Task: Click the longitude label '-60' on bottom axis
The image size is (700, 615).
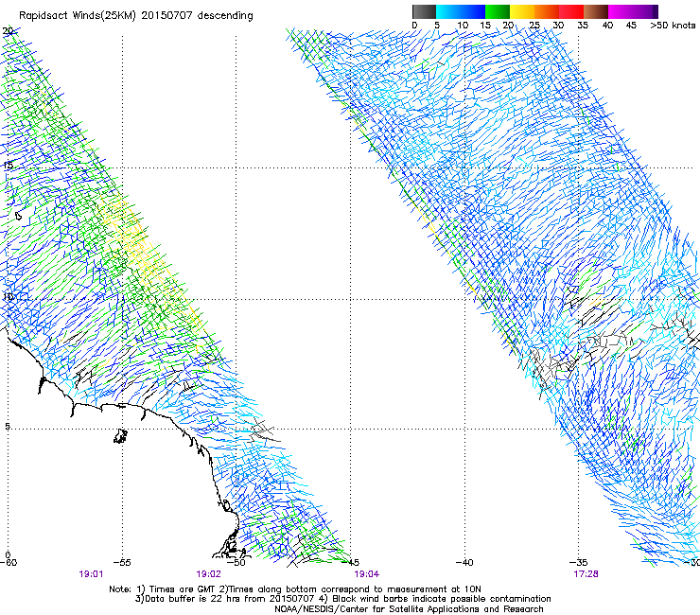Action: [8, 562]
